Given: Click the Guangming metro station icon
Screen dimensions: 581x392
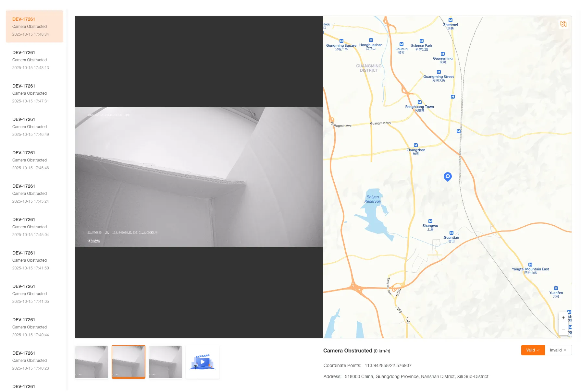Looking at the screenshot, I should click(x=443, y=54).
